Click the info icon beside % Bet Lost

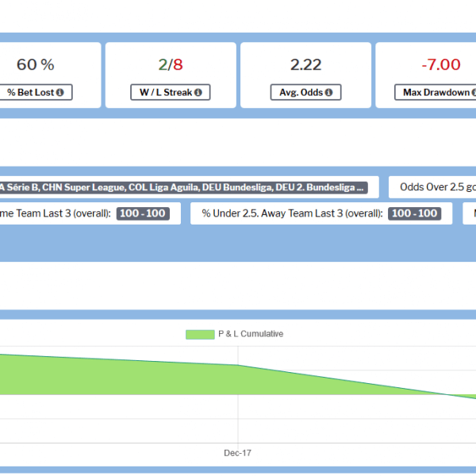(x=60, y=92)
